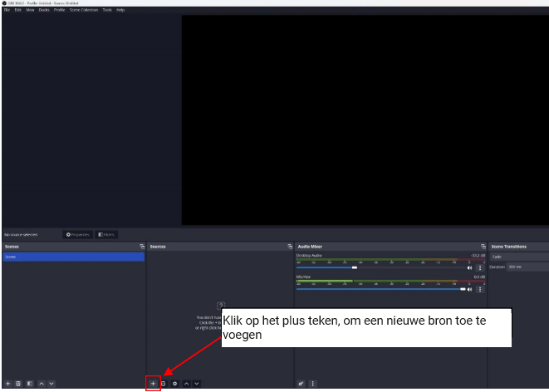Open the View menu

pos(30,10)
